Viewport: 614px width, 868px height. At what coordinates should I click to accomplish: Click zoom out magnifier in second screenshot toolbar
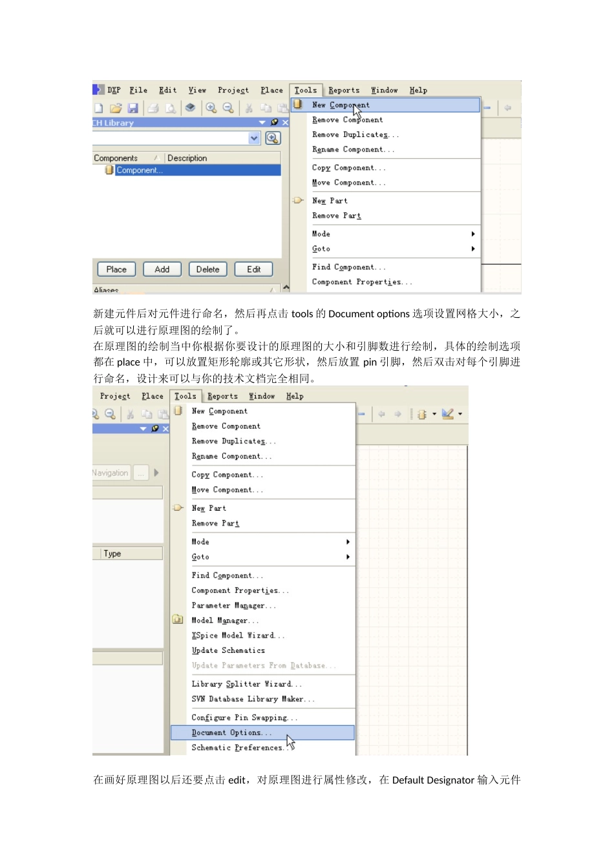110,413
